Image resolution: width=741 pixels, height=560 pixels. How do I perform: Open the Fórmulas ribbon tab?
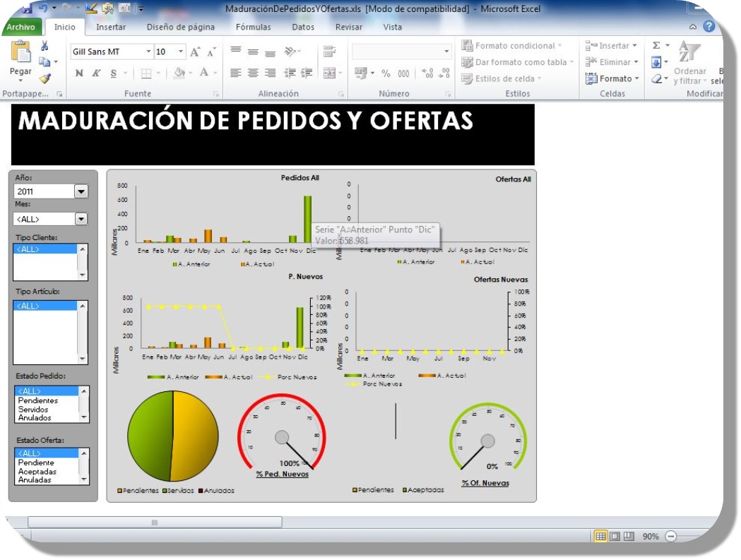tap(253, 28)
